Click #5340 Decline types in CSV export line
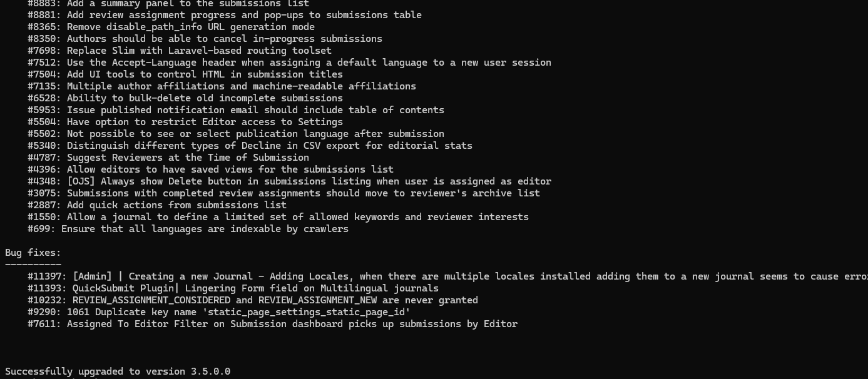 pos(250,146)
